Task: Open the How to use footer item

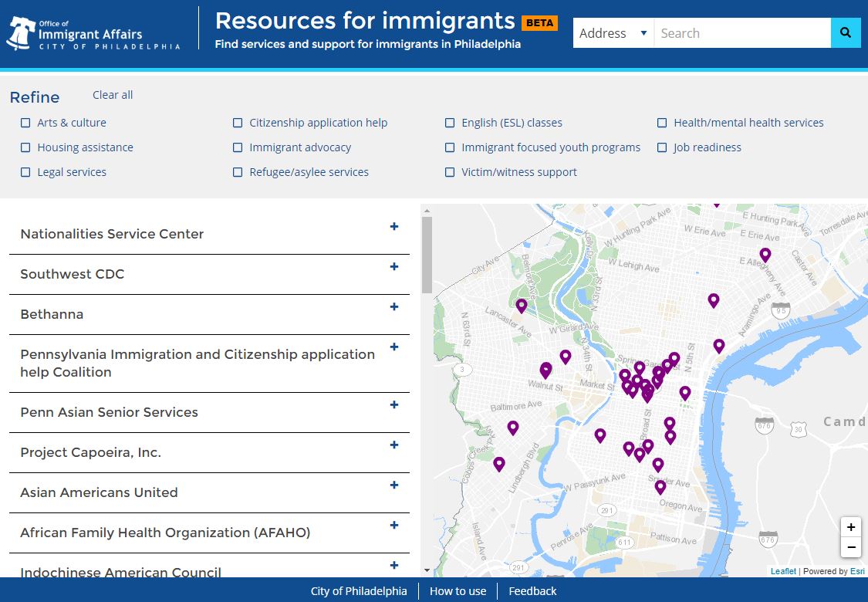Action: pos(458,591)
